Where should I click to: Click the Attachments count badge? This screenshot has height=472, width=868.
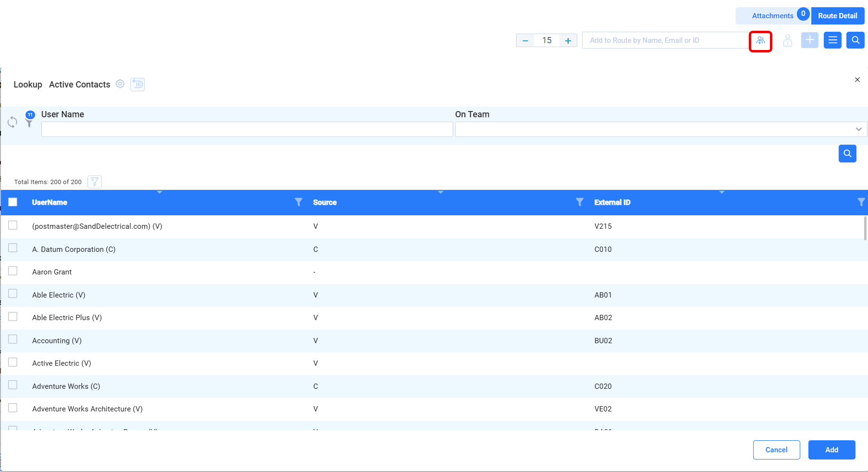(x=803, y=14)
